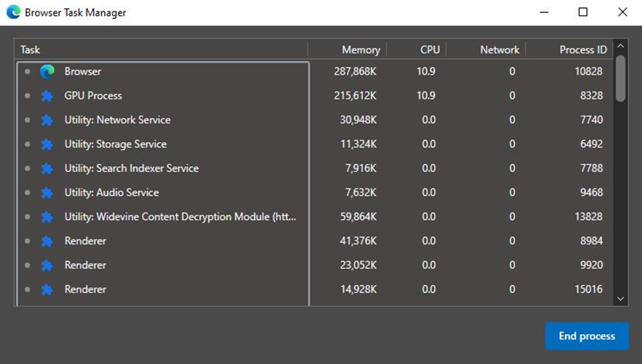Click the End process button
This screenshot has height=364, width=642.
click(586, 336)
